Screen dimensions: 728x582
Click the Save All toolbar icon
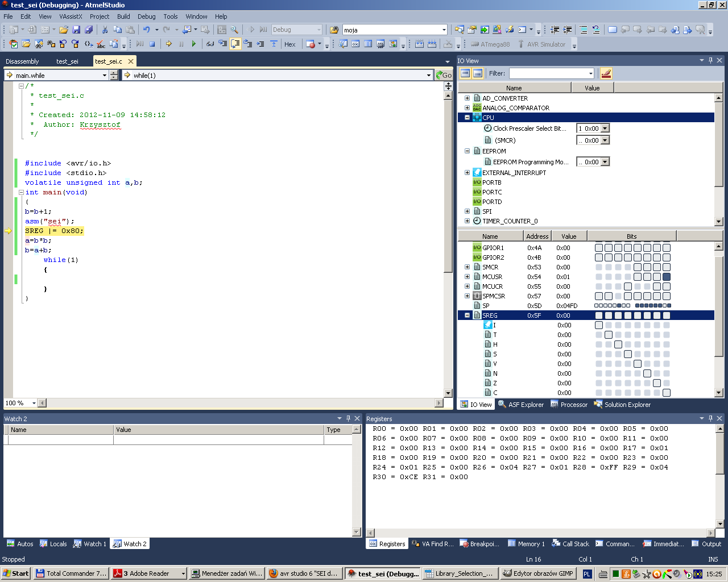[89, 30]
